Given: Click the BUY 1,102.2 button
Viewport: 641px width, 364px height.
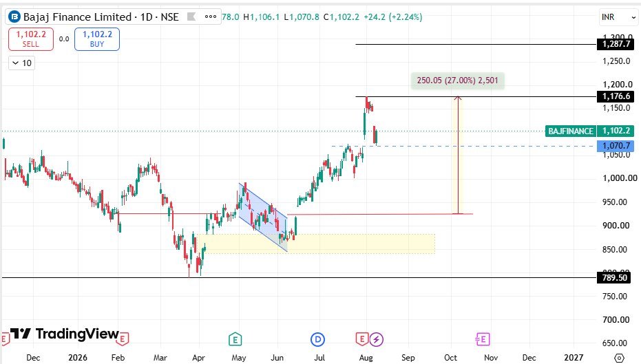Looking at the screenshot, I should click(x=97, y=39).
